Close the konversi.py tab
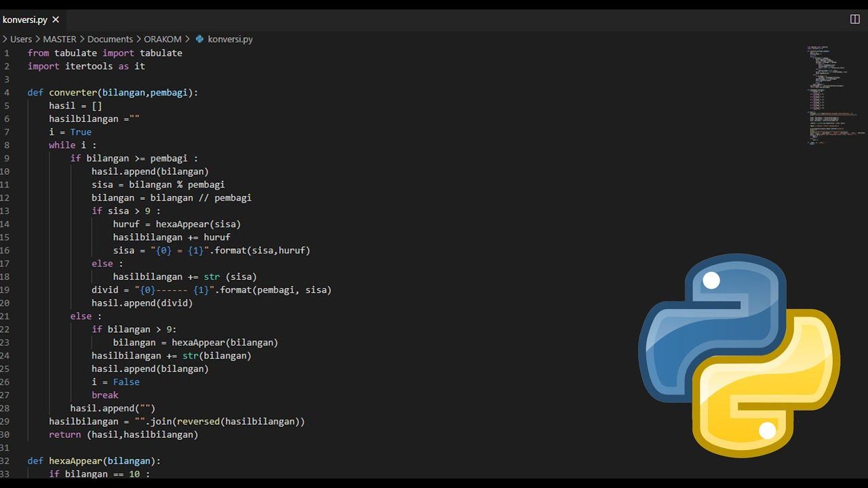Image resolution: width=868 pixels, height=488 pixels. (x=56, y=20)
